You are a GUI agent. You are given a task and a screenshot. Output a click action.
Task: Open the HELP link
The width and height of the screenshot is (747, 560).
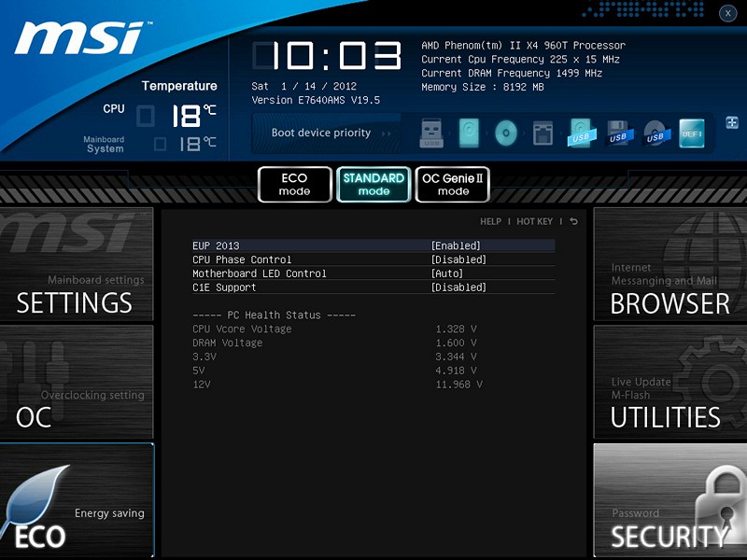pos(491,221)
